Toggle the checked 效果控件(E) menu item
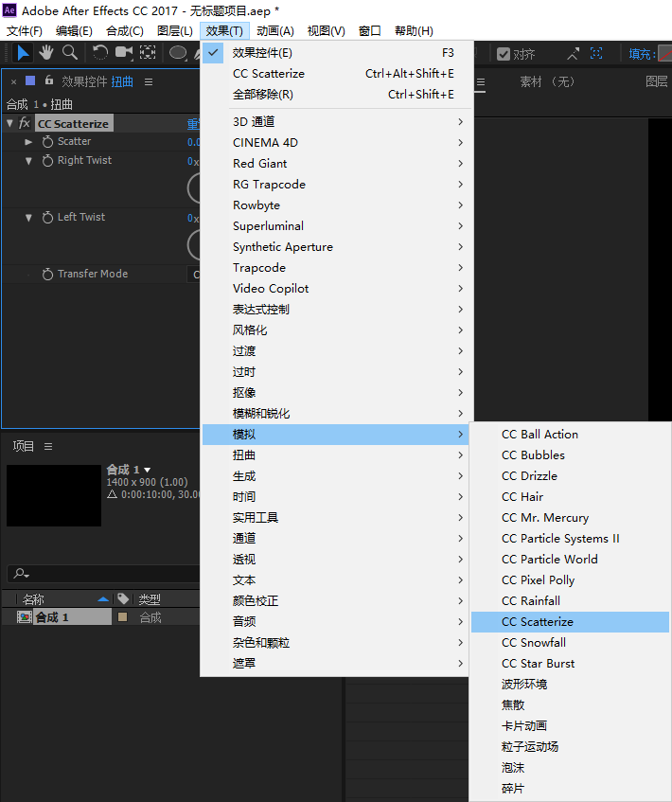This screenshot has width=672, height=802. pyautogui.click(x=338, y=53)
